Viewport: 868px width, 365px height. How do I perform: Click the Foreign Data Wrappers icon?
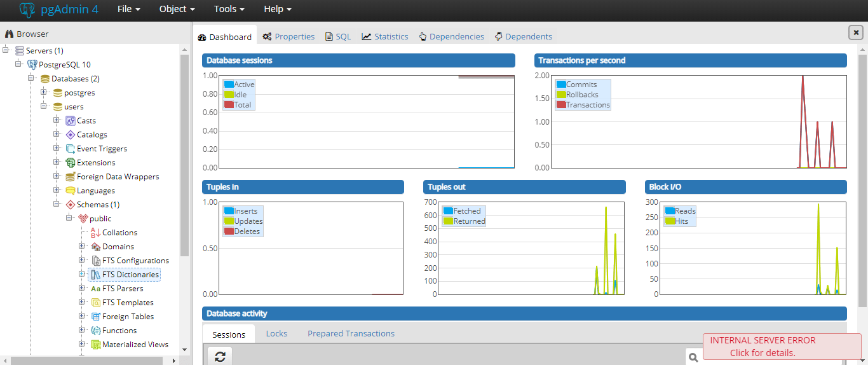click(71, 177)
